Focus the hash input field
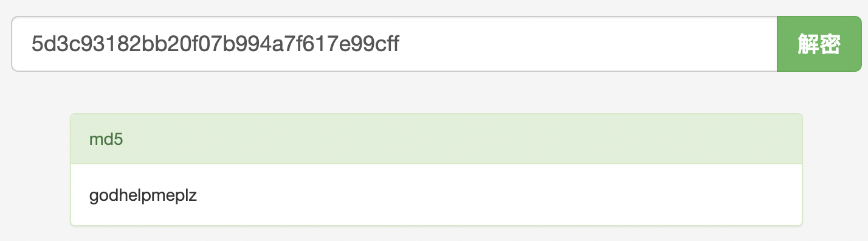 (394, 44)
